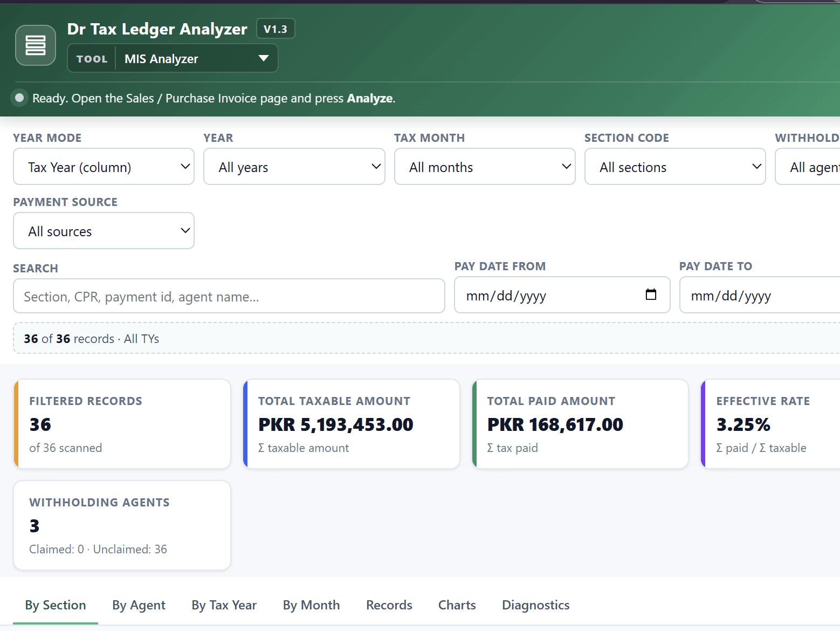
Task: Open the MIS Analyzer tool dropdown
Action: 196,58
